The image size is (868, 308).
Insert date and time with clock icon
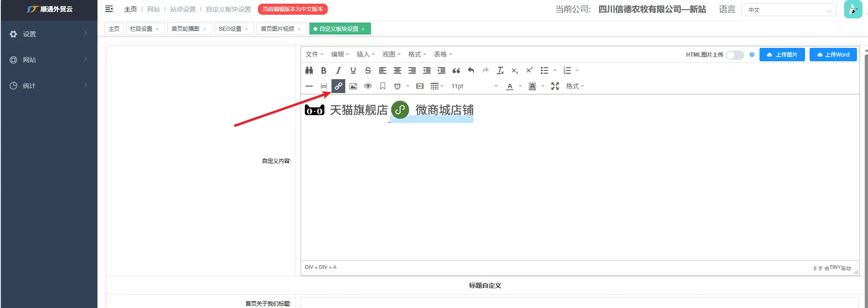397,86
